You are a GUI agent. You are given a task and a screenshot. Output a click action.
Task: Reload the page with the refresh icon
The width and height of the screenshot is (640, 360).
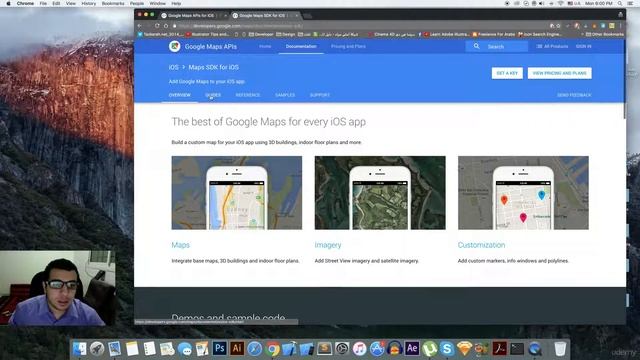click(157, 26)
